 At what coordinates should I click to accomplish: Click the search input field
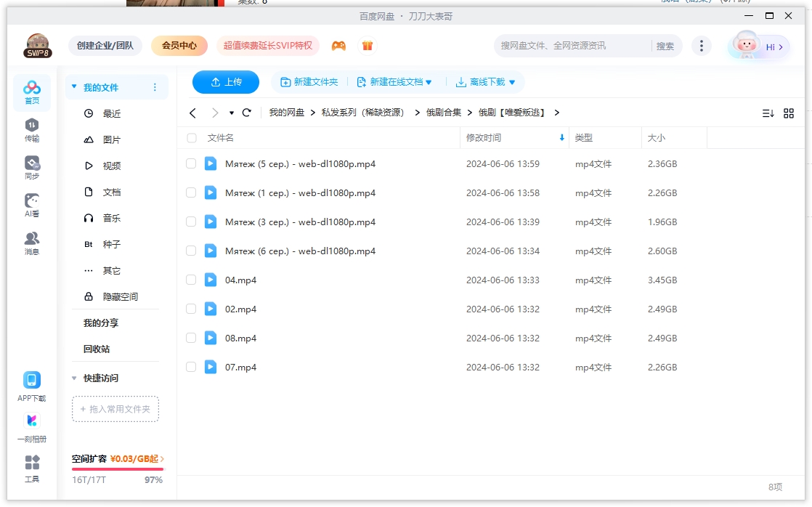pyautogui.click(x=572, y=46)
